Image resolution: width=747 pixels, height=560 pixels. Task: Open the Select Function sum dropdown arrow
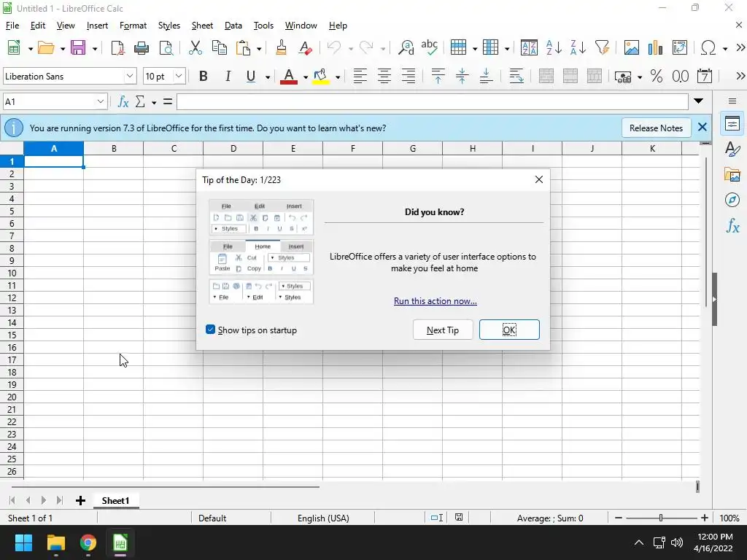tap(154, 102)
